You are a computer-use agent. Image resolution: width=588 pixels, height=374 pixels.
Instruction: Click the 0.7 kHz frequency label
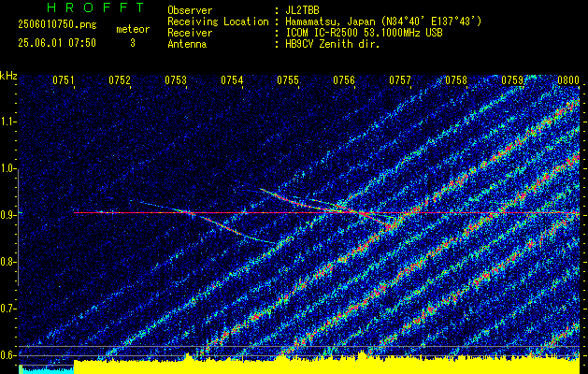[7, 309]
